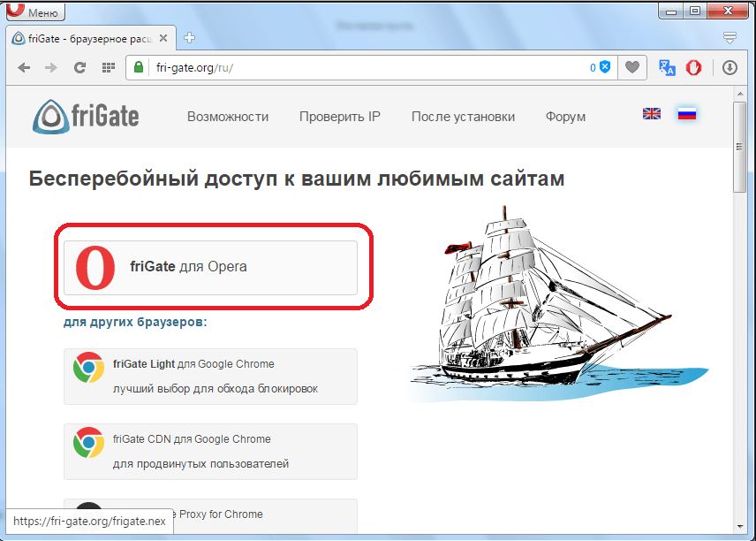Open the Opera Меню button
Image resolution: width=756 pixels, height=541 pixels.
(x=35, y=11)
